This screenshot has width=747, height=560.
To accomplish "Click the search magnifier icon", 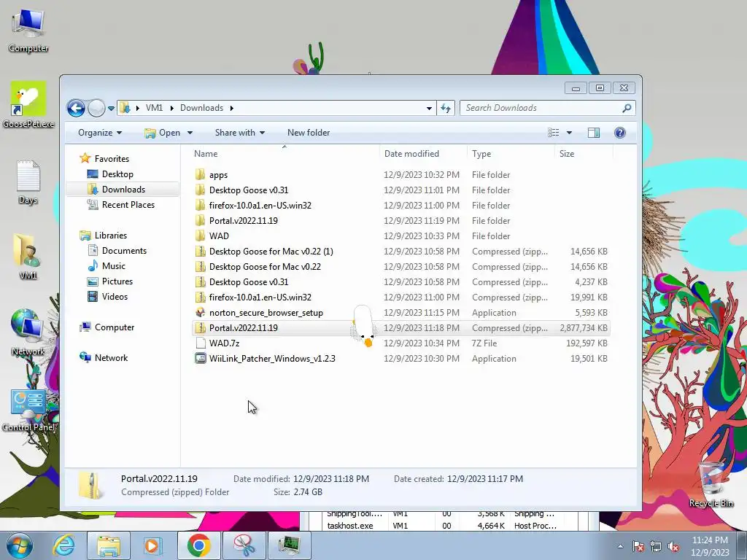I will pos(627,108).
